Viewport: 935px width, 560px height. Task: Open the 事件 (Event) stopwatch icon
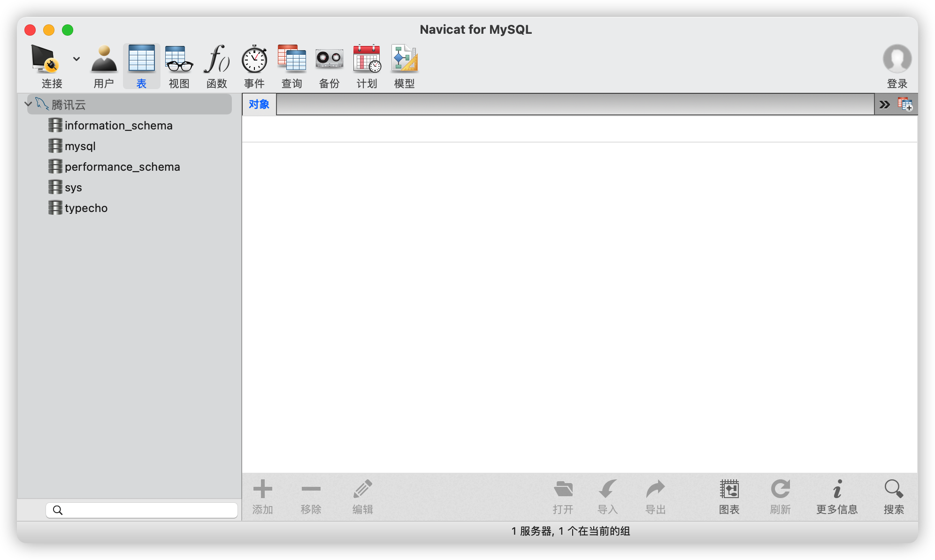(254, 60)
